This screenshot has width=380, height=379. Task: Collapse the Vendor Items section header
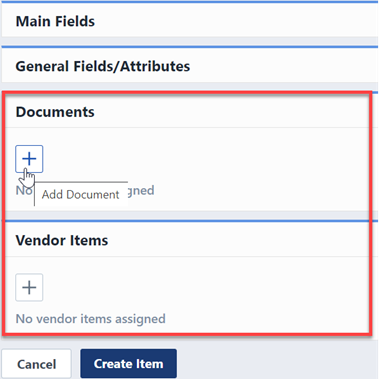188,240
